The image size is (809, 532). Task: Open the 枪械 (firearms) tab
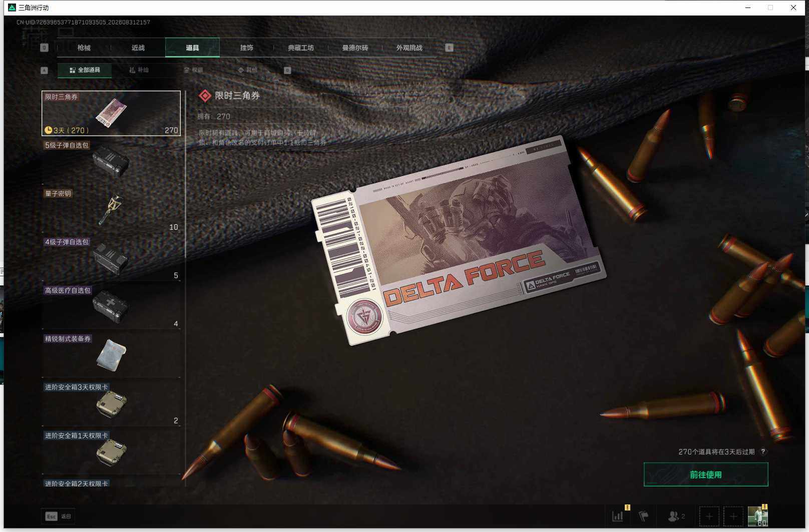84,48
